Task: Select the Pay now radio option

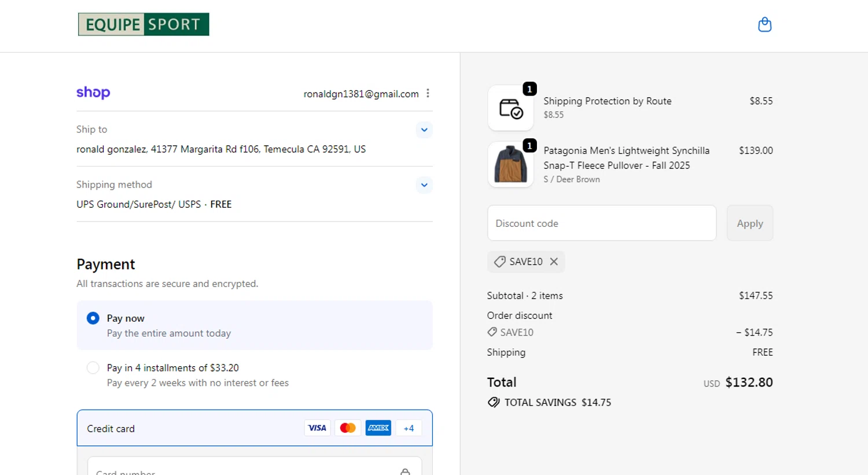Action: 93,318
